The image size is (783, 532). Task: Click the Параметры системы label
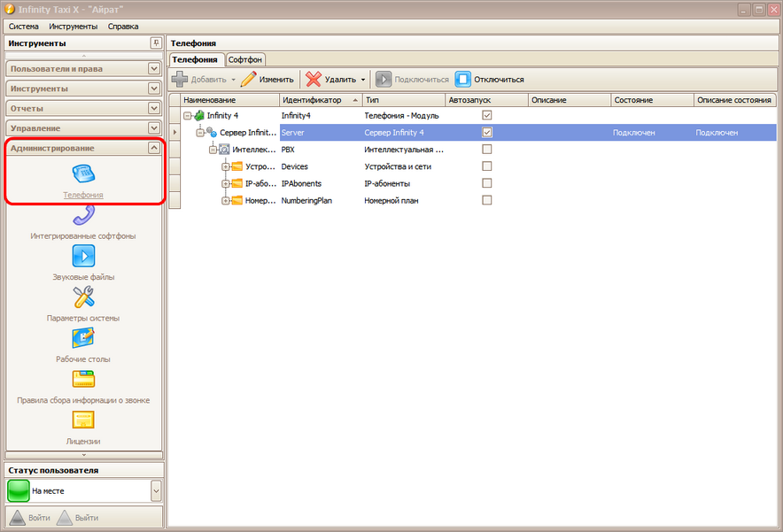(83, 318)
